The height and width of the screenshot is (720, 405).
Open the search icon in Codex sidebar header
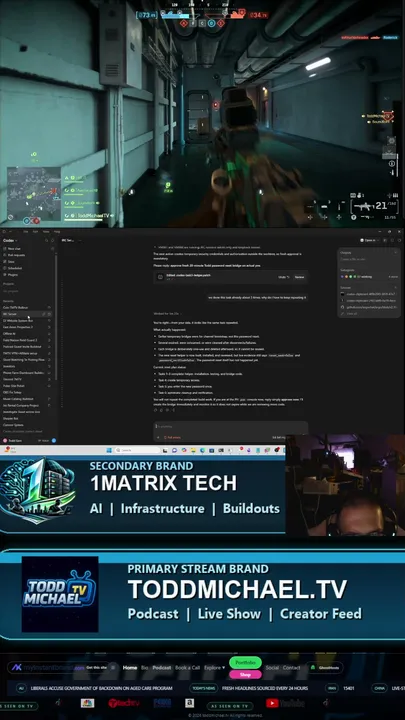(x=46, y=240)
